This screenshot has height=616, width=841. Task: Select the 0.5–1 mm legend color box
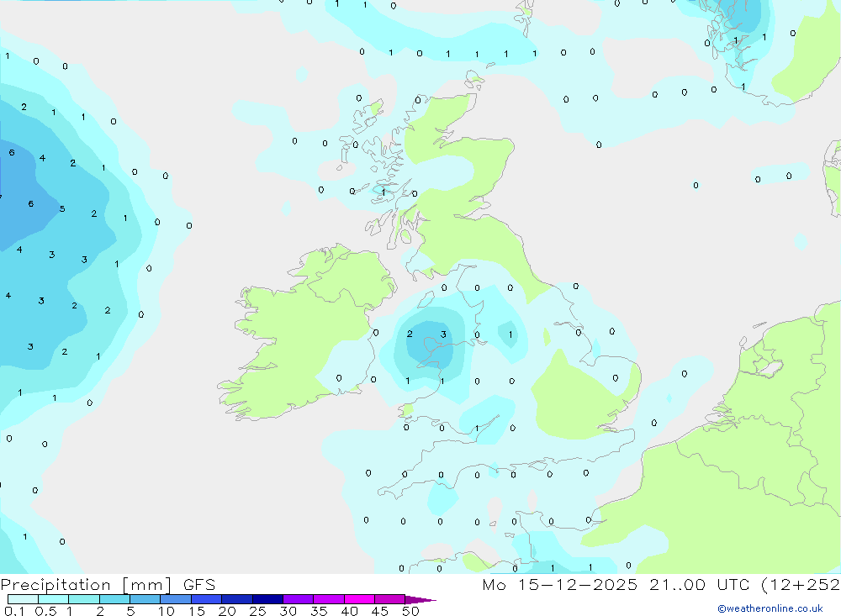54,599
